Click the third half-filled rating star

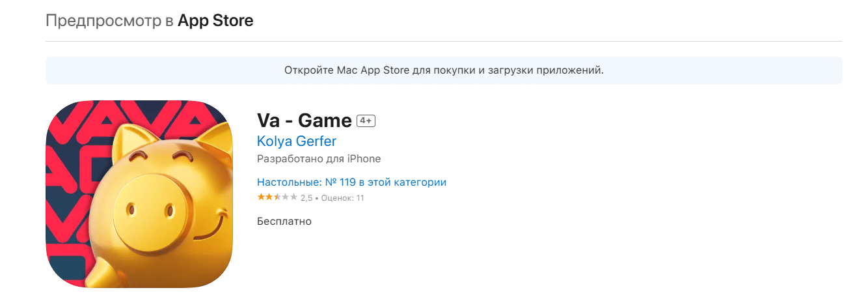pyautogui.click(x=277, y=197)
